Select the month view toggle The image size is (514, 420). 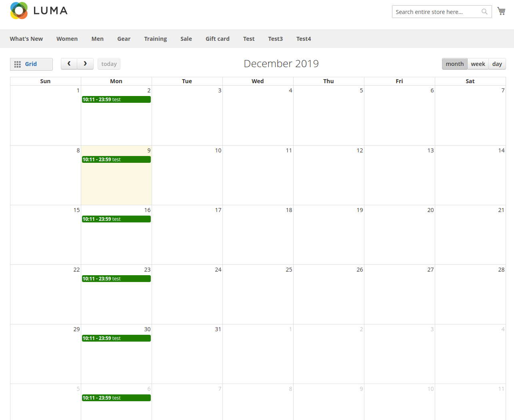[454, 64]
